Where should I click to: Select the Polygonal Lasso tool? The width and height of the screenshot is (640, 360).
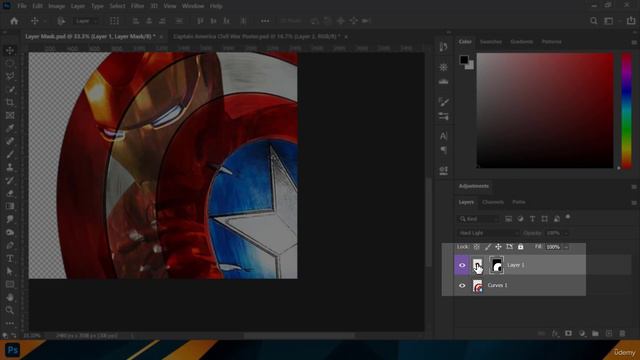tap(10, 76)
